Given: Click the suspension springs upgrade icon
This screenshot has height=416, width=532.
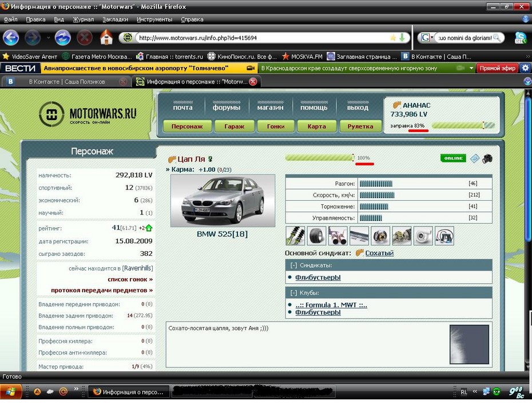Looking at the screenshot, I should pos(295,236).
